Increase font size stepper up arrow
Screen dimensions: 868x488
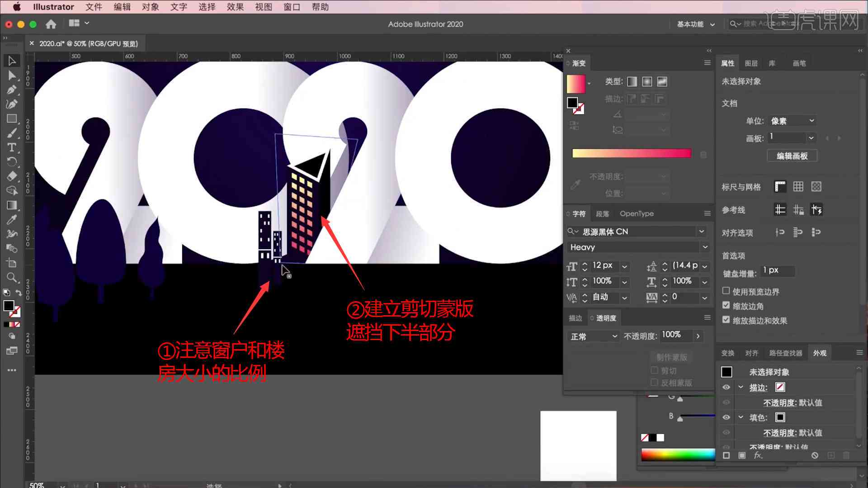(x=585, y=263)
